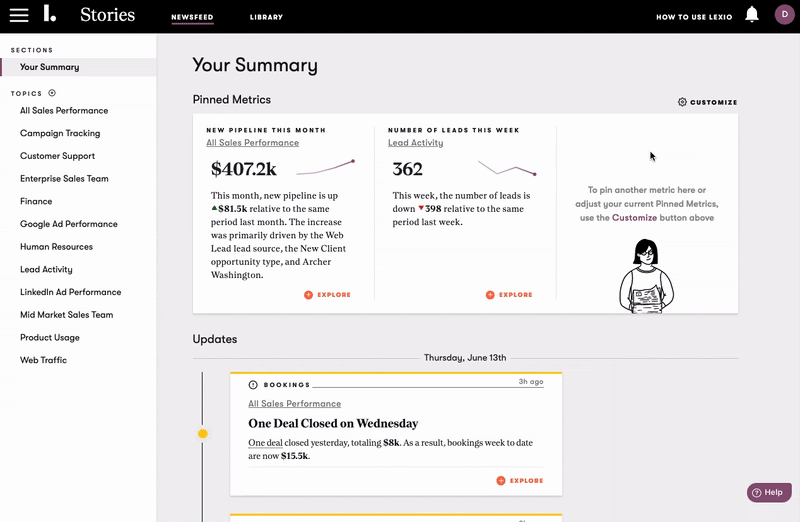Screen dimensions: 800x522
Task: Click the leads sparkline chart
Action: (507, 168)
